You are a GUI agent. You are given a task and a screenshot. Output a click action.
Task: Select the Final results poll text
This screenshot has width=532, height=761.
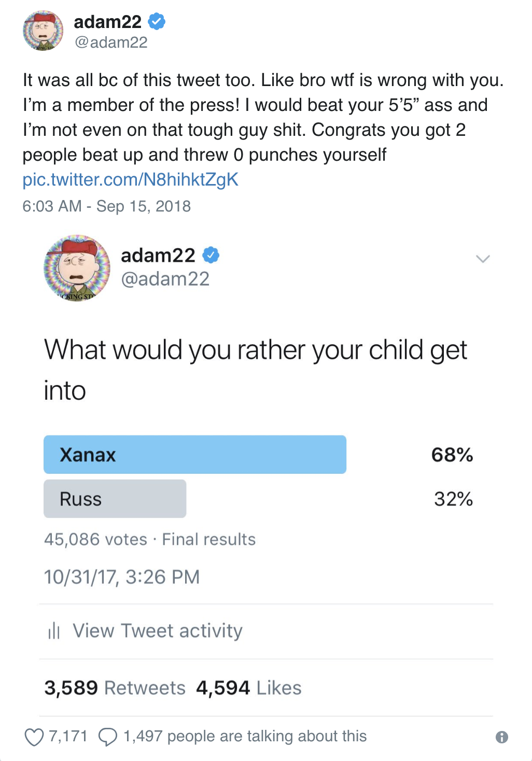click(209, 539)
